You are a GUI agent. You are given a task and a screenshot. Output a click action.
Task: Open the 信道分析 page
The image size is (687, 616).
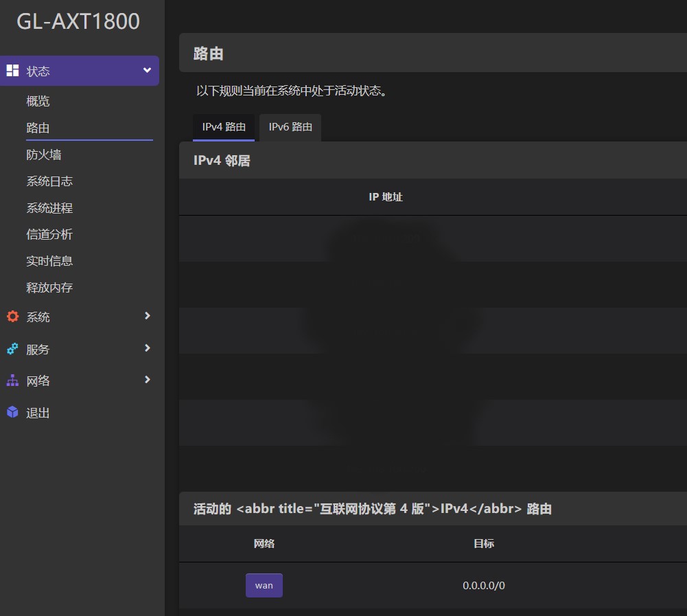point(49,234)
